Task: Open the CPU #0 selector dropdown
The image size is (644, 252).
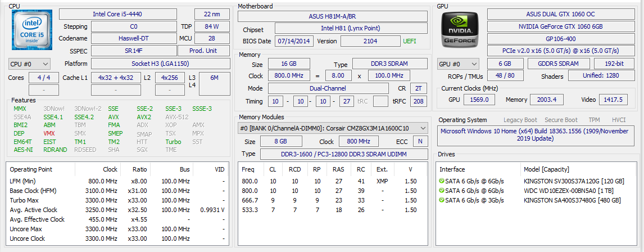Action: coord(29,64)
